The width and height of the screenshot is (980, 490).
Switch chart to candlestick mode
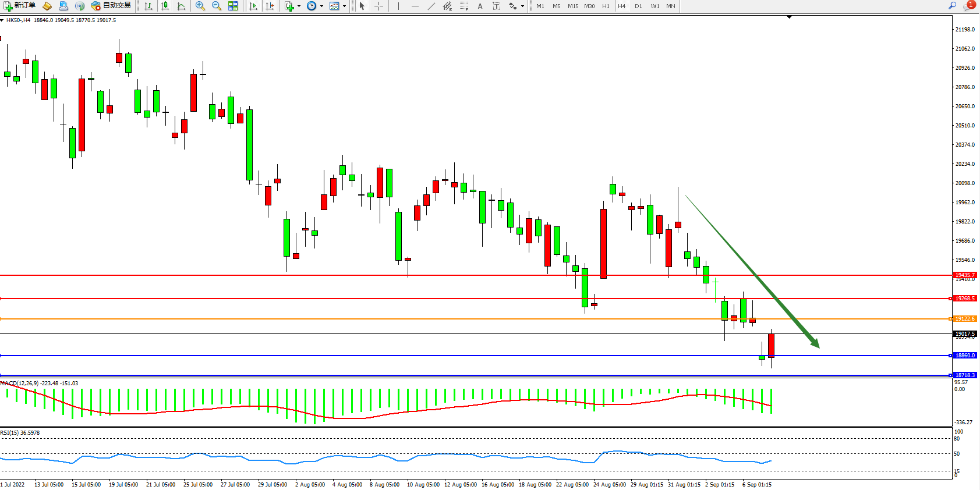pyautogui.click(x=165, y=6)
